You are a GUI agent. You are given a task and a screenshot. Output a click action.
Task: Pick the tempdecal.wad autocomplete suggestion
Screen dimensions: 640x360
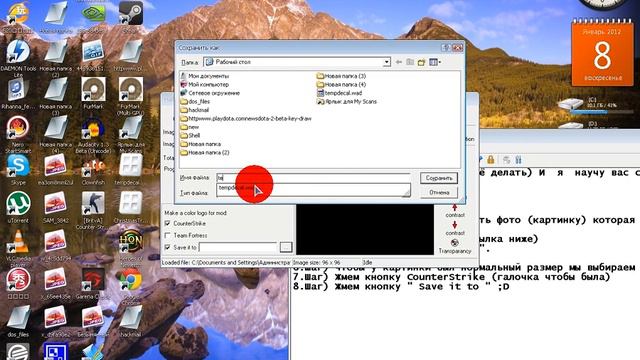click(313, 188)
